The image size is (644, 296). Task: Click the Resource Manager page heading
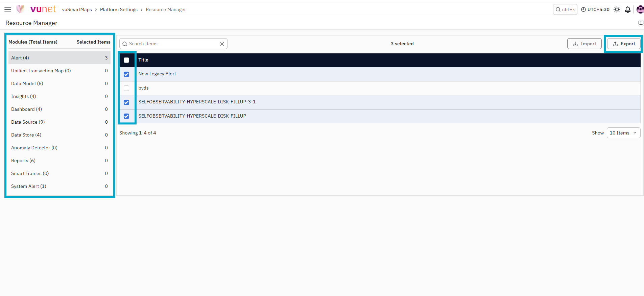point(31,23)
